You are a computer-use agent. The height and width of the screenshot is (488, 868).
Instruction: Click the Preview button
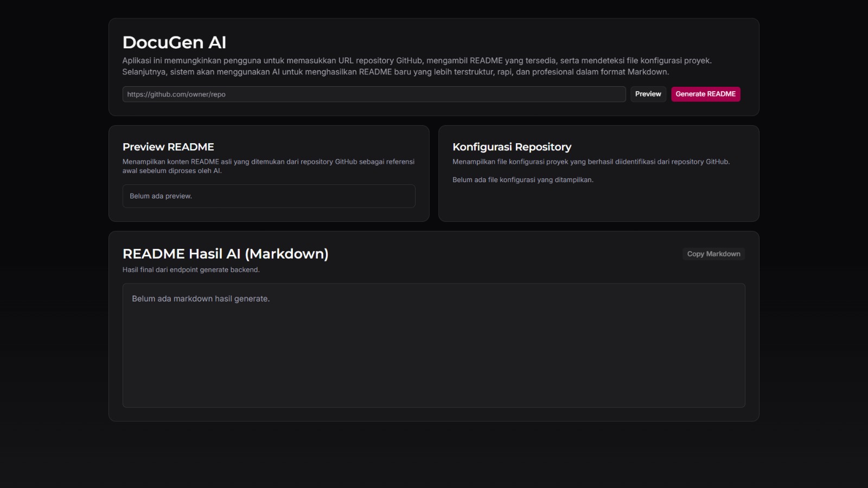(x=648, y=94)
